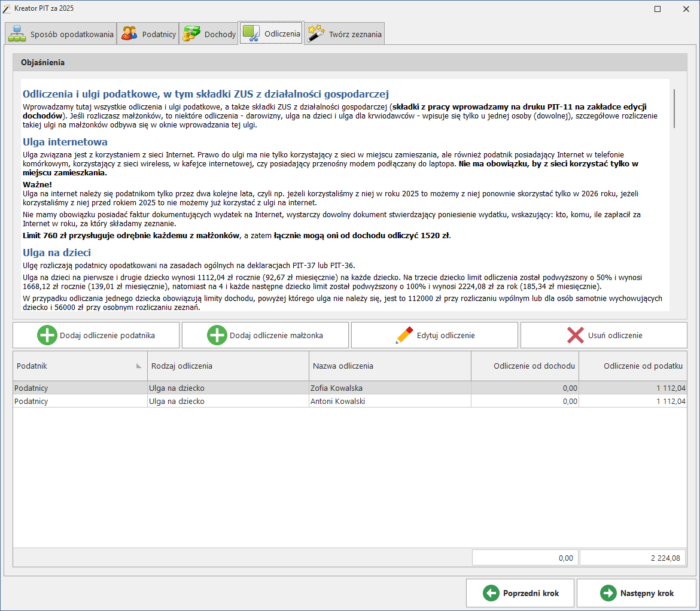
Task: Switch to the Podatnicy tab
Action: click(148, 34)
